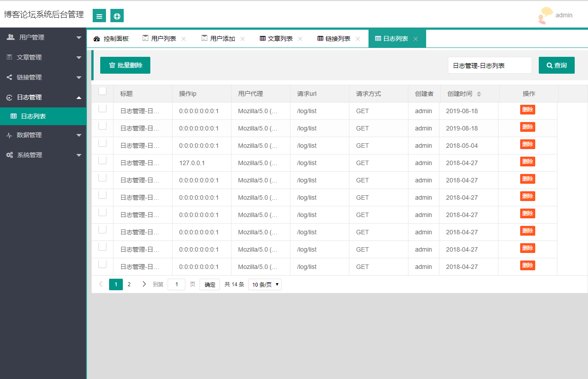Click the refresh/globe icon in the top bar

[x=117, y=16]
